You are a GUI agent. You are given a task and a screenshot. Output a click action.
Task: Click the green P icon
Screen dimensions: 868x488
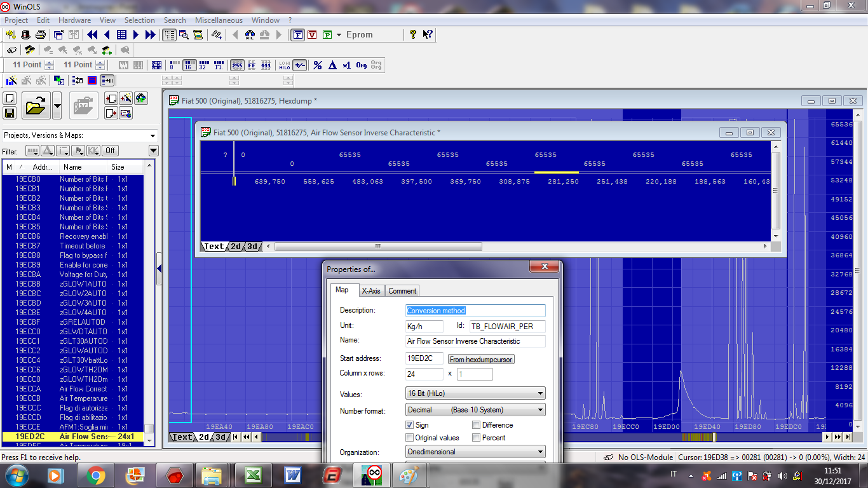327,35
